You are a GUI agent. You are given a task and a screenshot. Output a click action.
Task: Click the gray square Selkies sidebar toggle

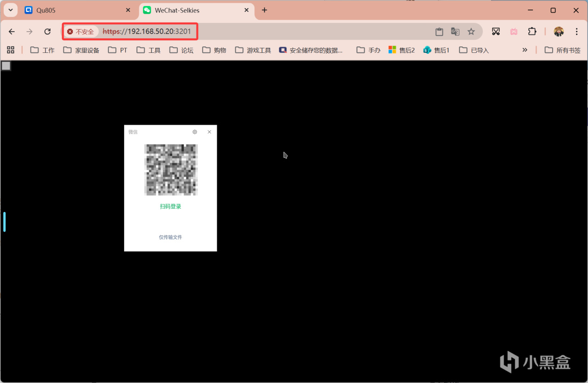pyautogui.click(x=6, y=66)
